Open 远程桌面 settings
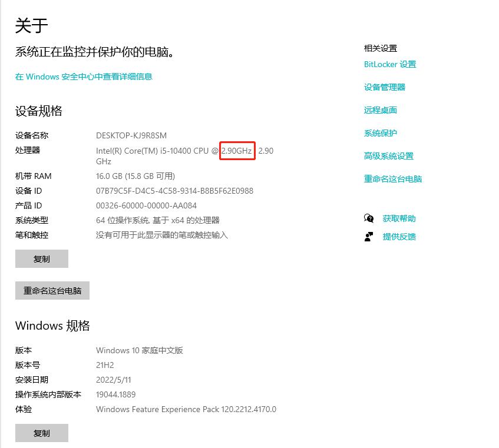The width and height of the screenshot is (499, 448). pos(380,110)
